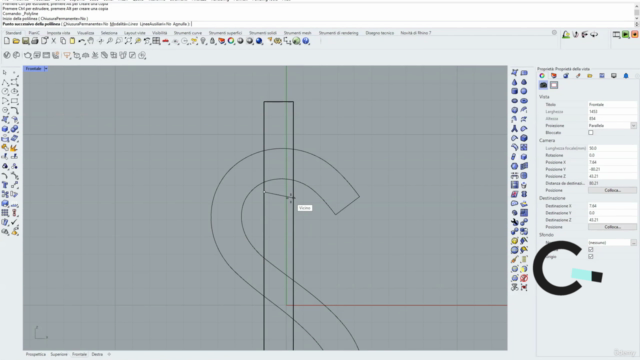Screen dimensions: 640x360
Task: Click Colloca button under Camera
Action: click(x=612, y=190)
